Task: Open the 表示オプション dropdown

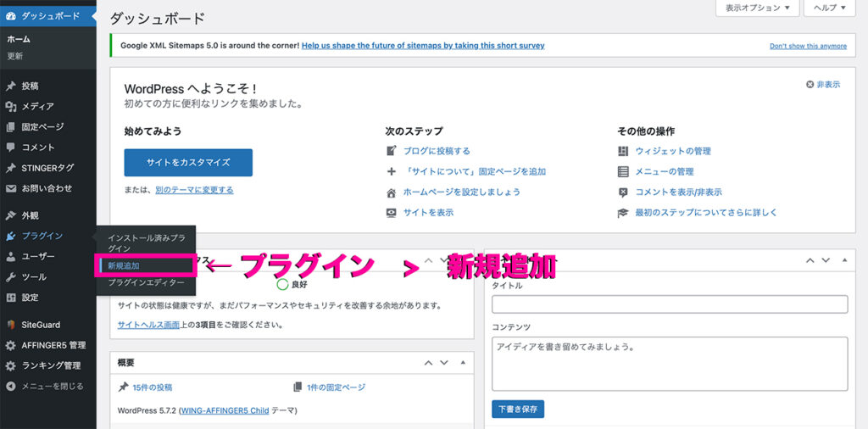Action: [x=757, y=8]
